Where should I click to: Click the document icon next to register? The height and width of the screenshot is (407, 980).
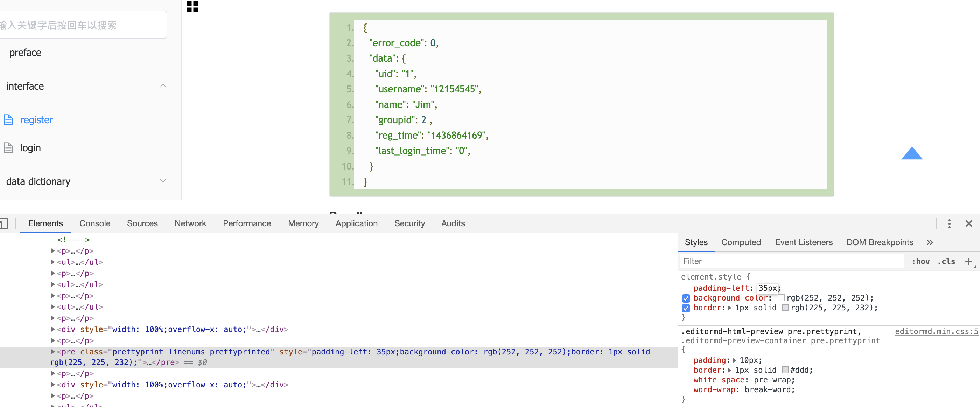click(x=8, y=119)
